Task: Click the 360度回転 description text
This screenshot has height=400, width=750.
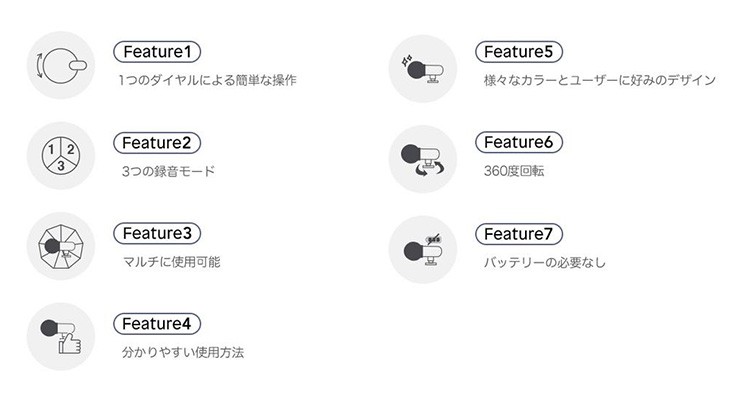Action: pos(514,171)
